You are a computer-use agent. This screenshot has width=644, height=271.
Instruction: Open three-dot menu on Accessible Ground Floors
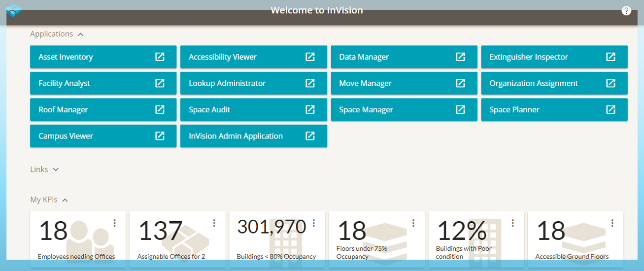point(612,223)
